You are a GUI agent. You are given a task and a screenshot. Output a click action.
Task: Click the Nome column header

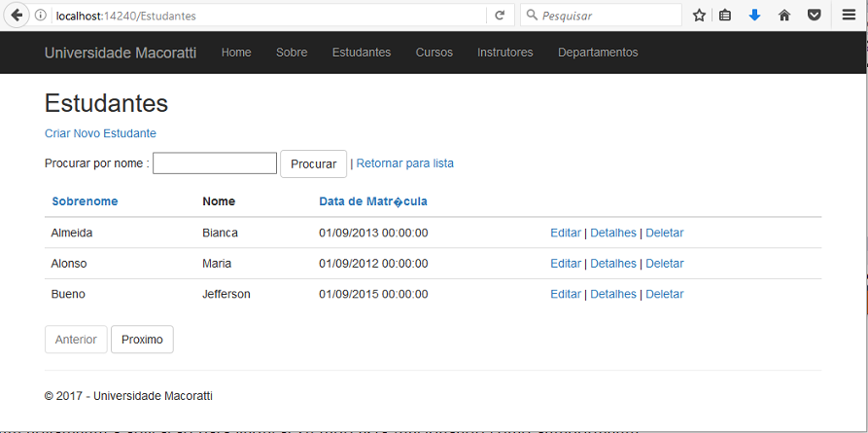219,201
